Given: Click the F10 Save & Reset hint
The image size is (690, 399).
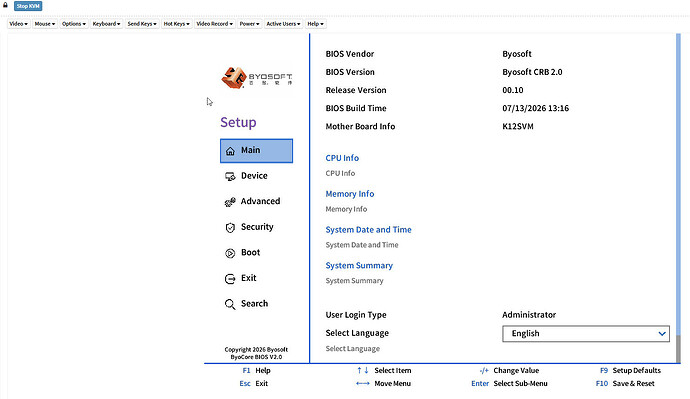Looking at the screenshot, I should [x=625, y=384].
